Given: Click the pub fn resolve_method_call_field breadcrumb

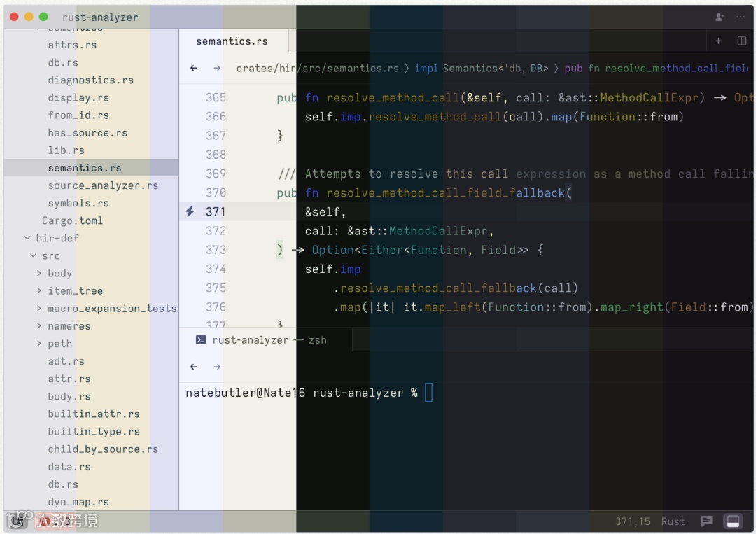Looking at the screenshot, I should 656,69.
